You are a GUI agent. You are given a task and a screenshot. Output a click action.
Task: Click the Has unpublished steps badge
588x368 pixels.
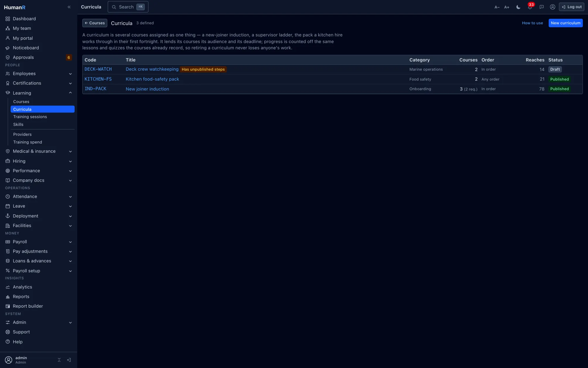[203, 69]
